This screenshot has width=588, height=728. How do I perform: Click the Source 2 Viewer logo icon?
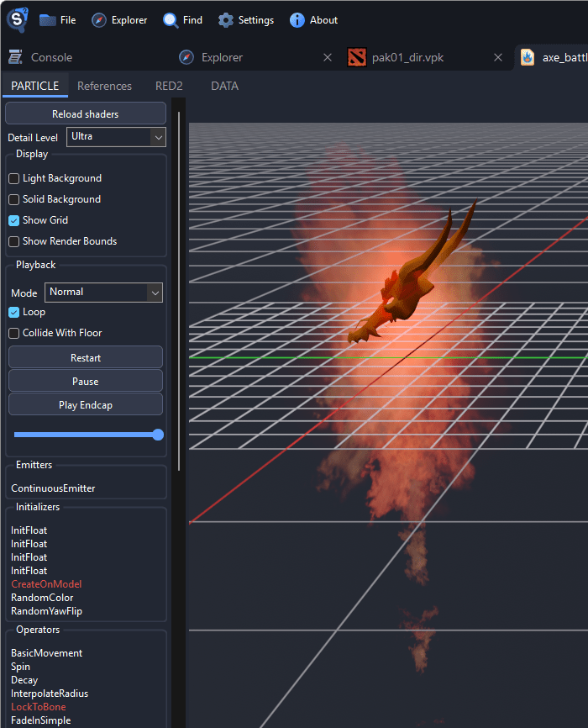click(17, 19)
